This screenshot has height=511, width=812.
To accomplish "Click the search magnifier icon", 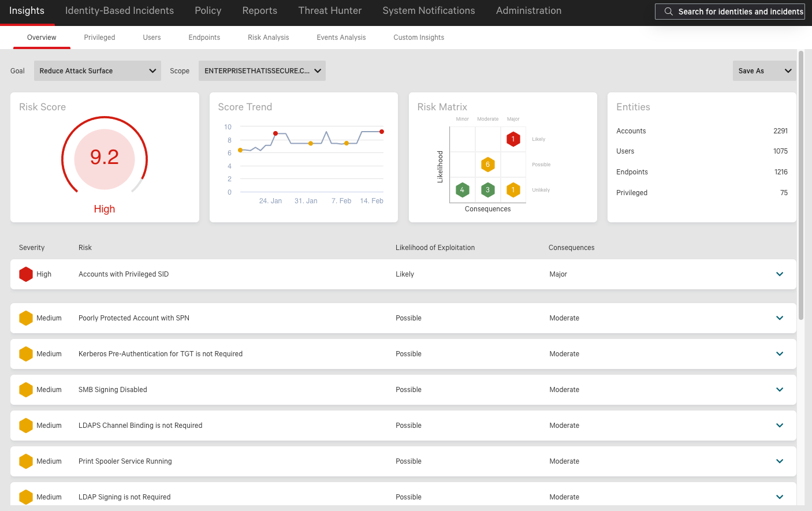I will (668, 12).
